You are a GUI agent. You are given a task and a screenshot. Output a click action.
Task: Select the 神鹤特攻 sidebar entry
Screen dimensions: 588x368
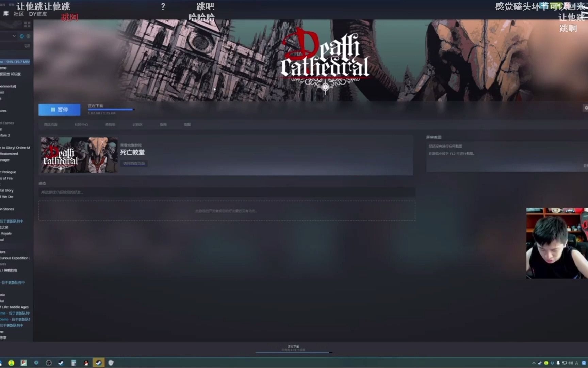pyautogui.click(x=9, y=270)
